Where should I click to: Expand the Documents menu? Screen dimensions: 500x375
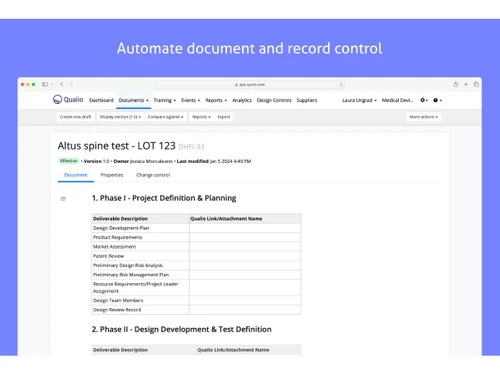pyautogui.click(x=133, y=100)
